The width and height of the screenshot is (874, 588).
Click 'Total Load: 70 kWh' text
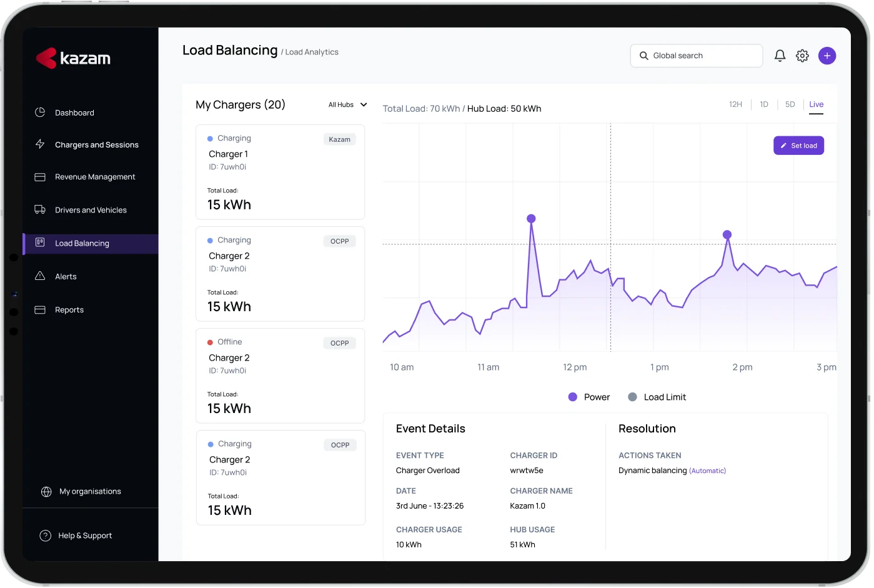pos(421,109)
